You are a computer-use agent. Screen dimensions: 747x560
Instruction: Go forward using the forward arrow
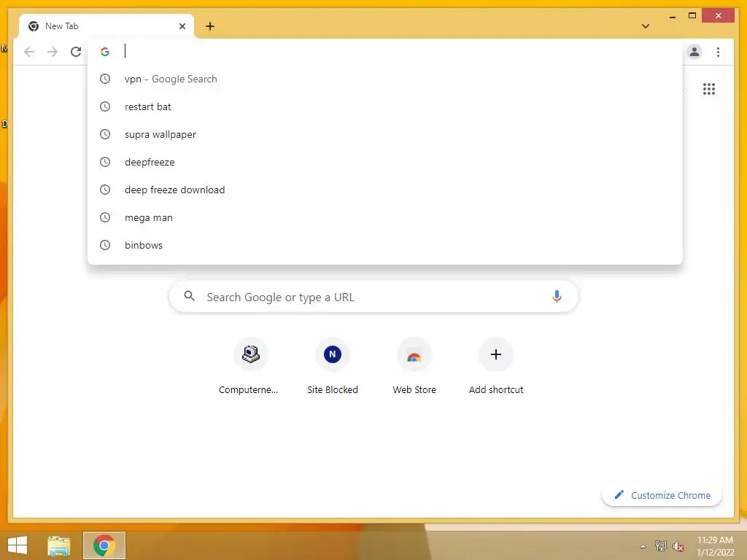pos(53,52)
